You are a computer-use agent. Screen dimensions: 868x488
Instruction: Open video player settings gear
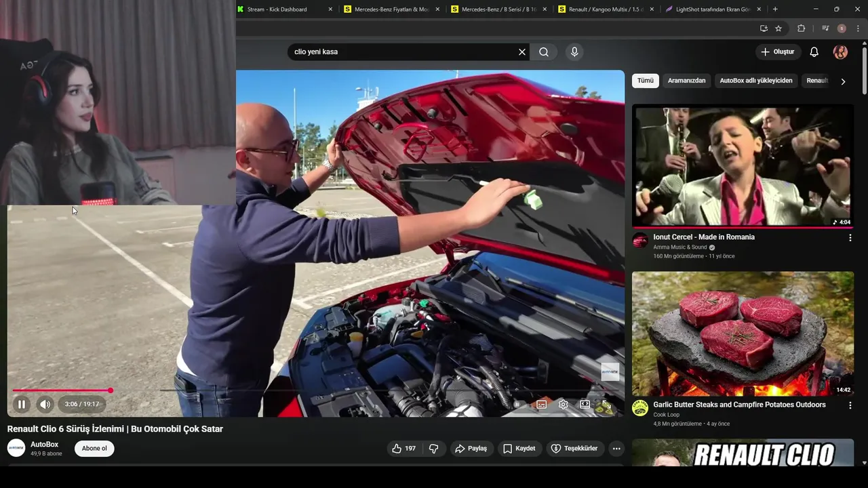click(563, 404)
